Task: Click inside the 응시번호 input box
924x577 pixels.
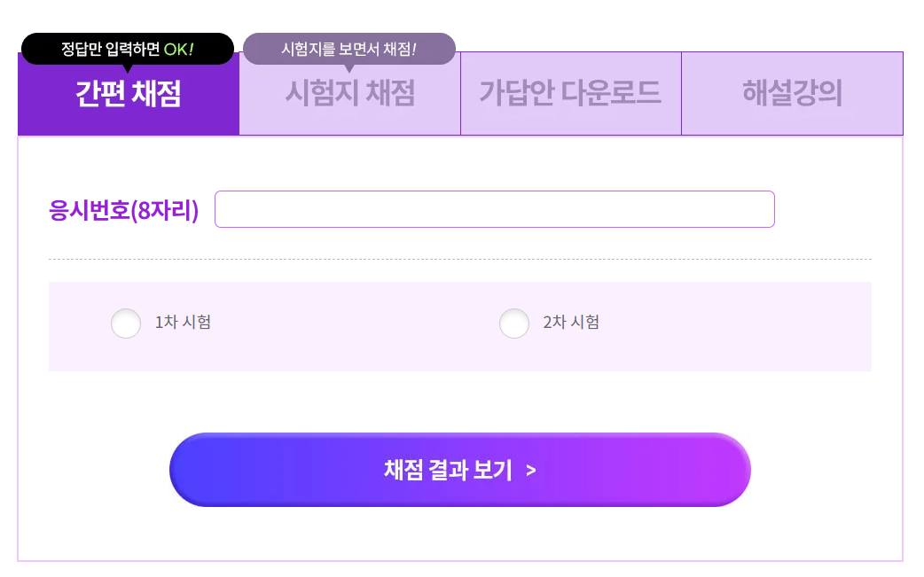Action: coord(495,209)
